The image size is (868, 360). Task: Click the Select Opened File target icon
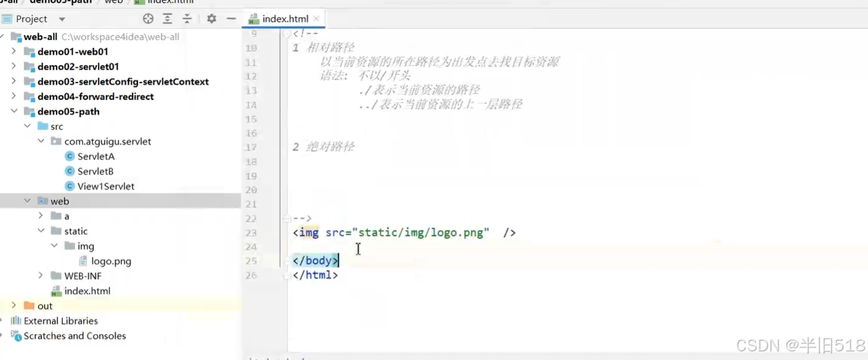[148, 19]
